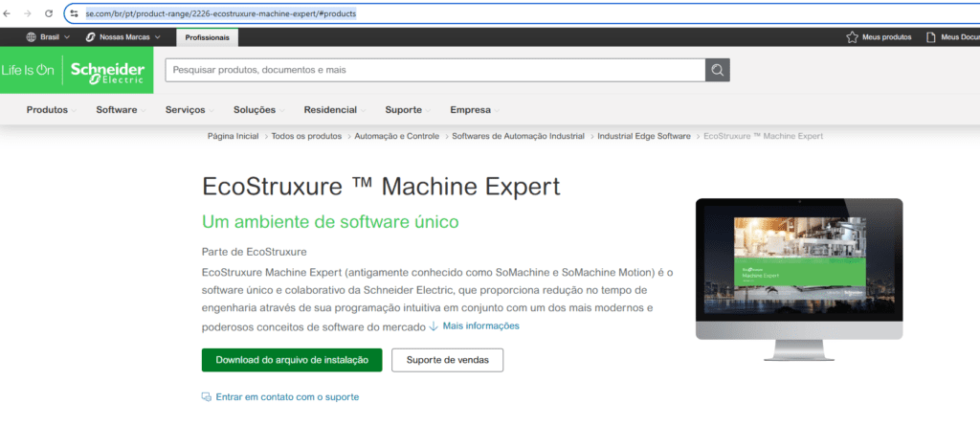Viewport: 980px width, 426px height.
Task: Expand the Residencial menu
Action: tap(334, 110)
